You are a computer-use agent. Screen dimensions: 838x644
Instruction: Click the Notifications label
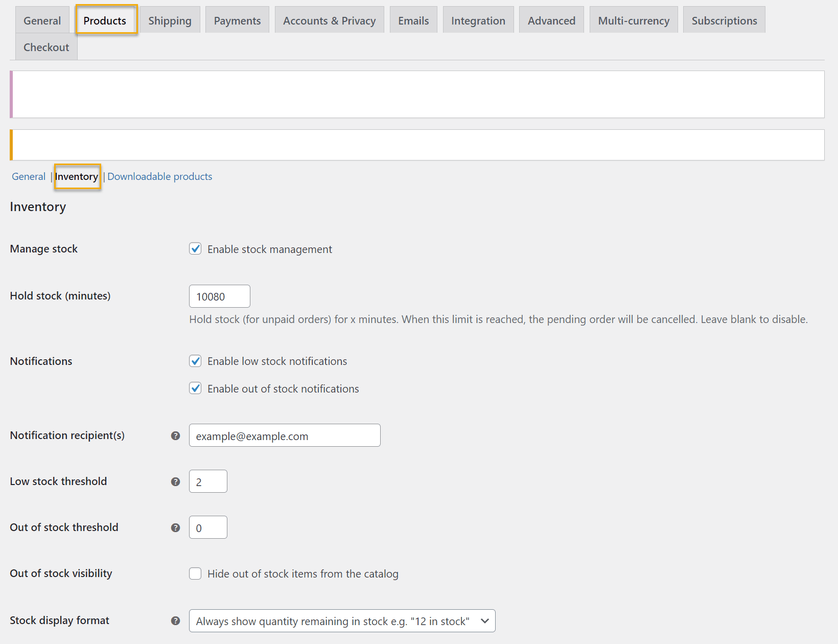pyautogui.click(x=41, y=361)
